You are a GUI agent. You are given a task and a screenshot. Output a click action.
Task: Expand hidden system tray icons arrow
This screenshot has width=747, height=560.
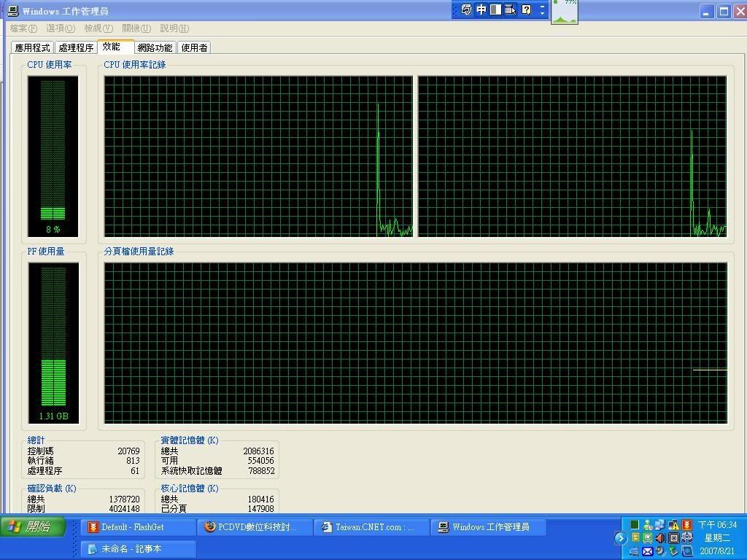620,538
